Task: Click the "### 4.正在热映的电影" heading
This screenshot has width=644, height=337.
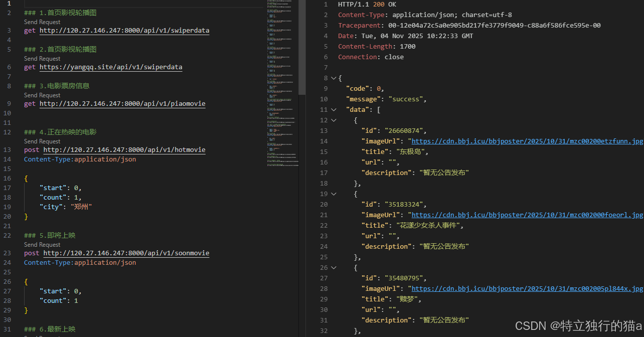Action: tap(60, 132)
